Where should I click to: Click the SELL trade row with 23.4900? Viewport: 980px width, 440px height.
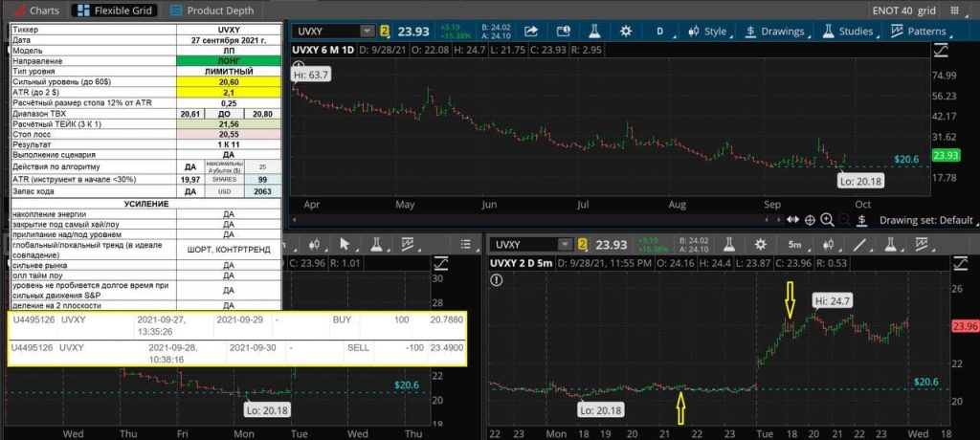click(237, 353)
